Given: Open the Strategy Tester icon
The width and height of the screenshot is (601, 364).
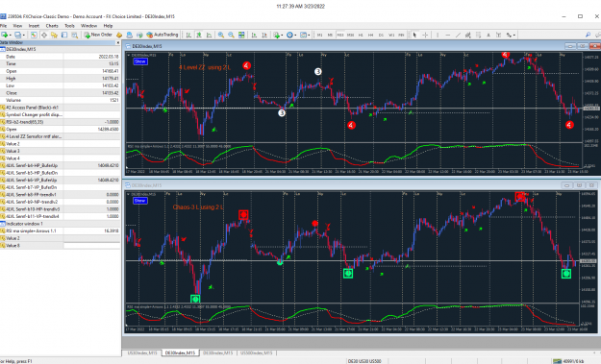Looking at the screenshot, I should [x=74, y=35].
